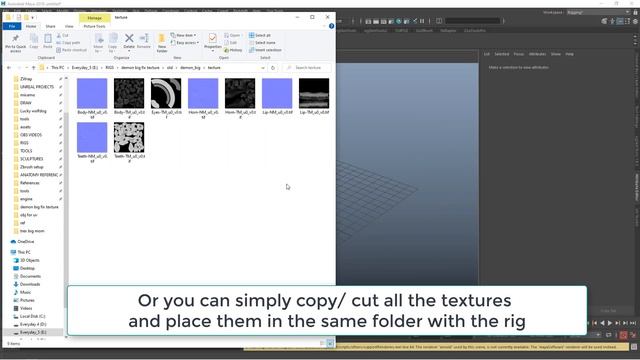Click Select none in ribbon
This screenshot has height=360, width=640.
(262, 42)
